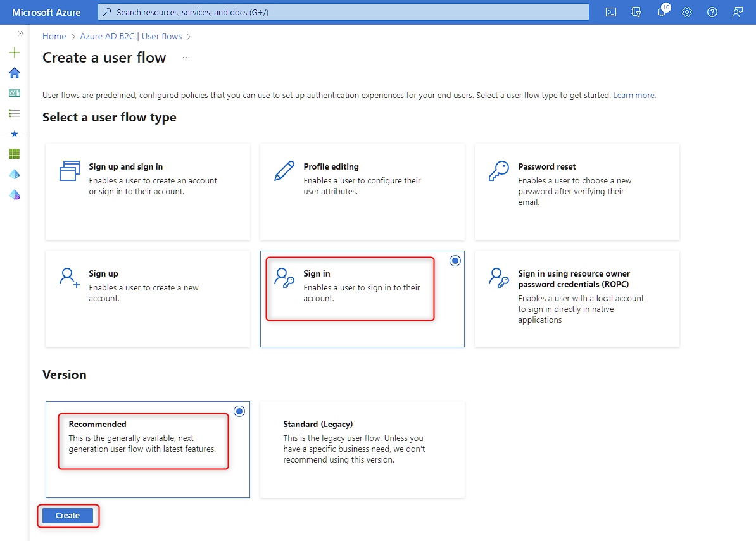Focus the Search resources, services, and docs box

pyautogui.click(x=343, y=12)
